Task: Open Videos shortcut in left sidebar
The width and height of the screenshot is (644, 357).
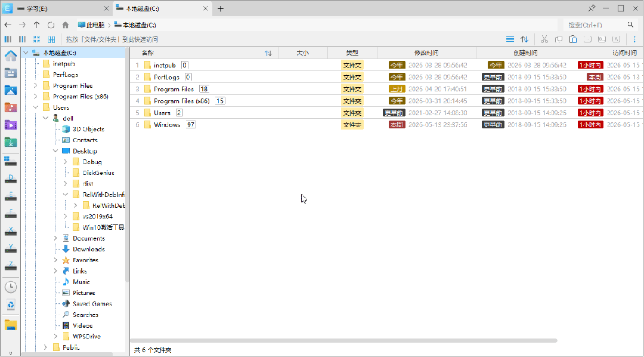Action: click(11, 125)
